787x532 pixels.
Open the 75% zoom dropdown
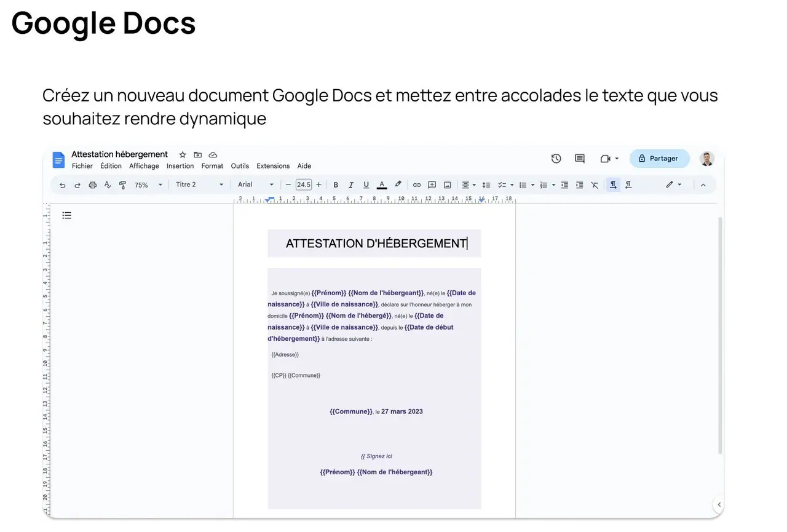(x=149, y=185)
